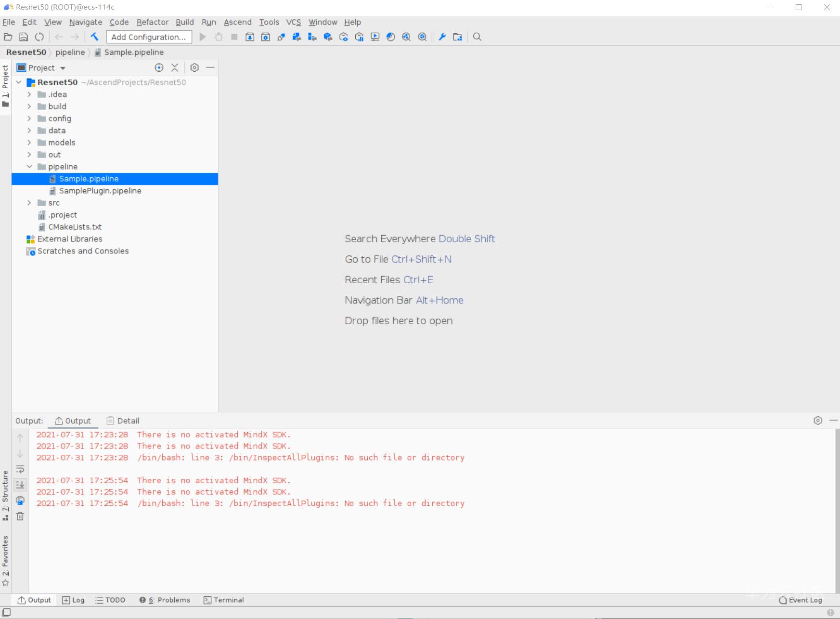Switch to the Detail tab

click(x=123, y=421)
